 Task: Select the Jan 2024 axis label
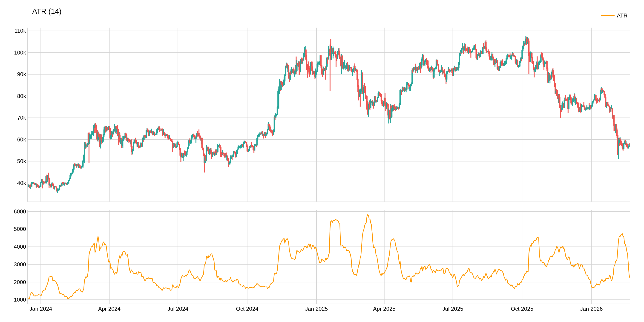point(41,309)
